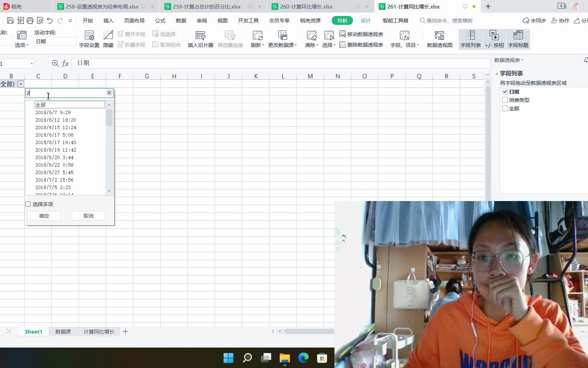This screenshot has height=368, width=588.
Task: Select 2018/7/2 15:56 in filter list
Action: tap(54, 180)
